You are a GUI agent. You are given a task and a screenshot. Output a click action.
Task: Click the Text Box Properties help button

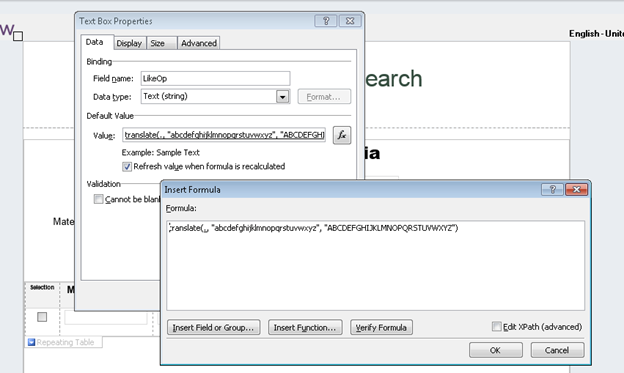coord(326,21)
